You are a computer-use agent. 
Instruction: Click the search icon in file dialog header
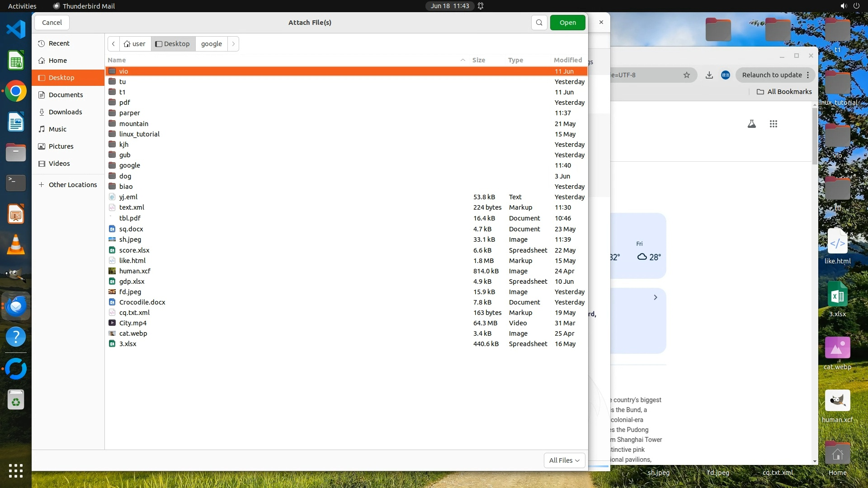[539, 23]
